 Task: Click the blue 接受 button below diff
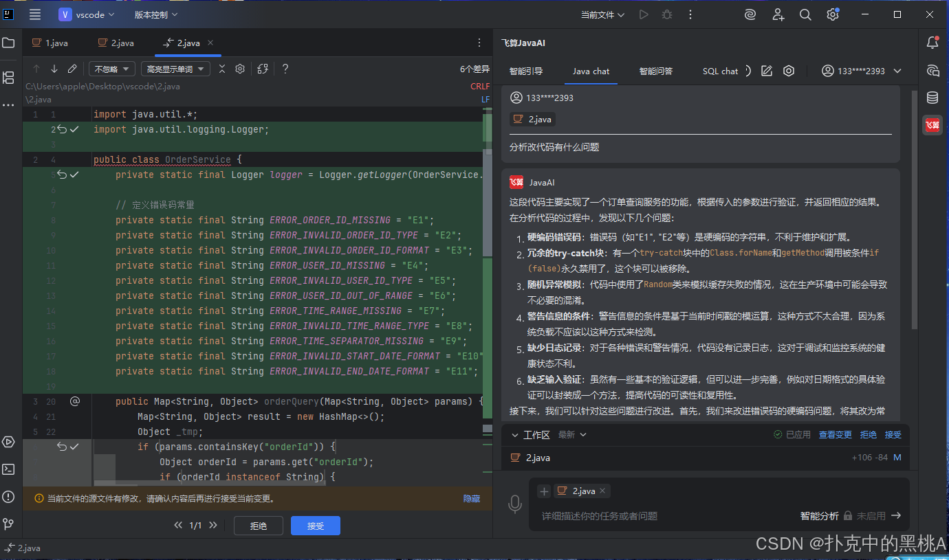pyautogui.click(x=316, y=526)
